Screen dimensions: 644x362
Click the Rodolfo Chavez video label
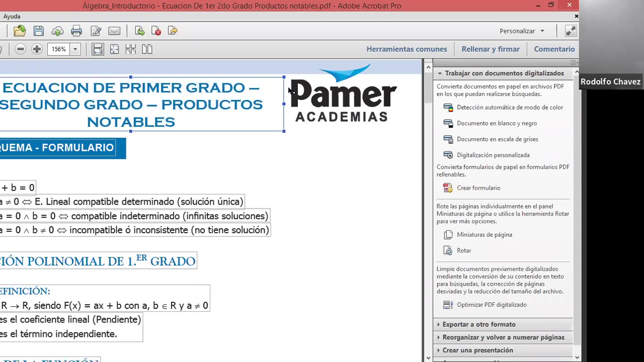610,82
